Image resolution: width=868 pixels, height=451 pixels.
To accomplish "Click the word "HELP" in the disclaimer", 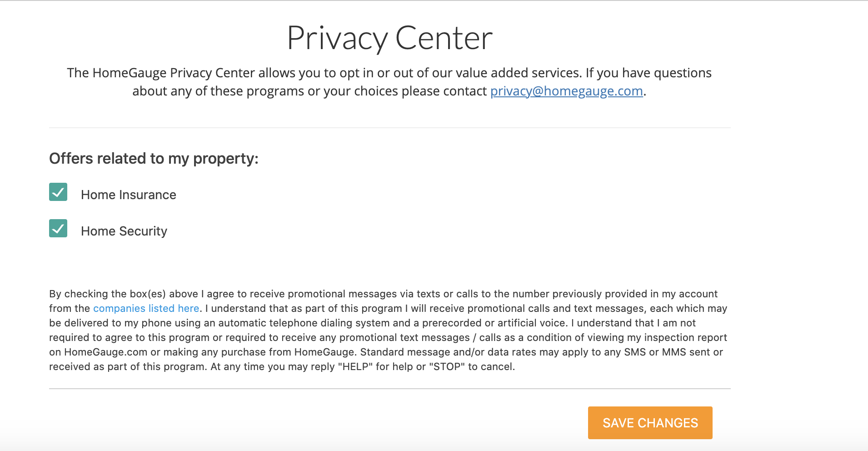I will (x=355, y=367).
